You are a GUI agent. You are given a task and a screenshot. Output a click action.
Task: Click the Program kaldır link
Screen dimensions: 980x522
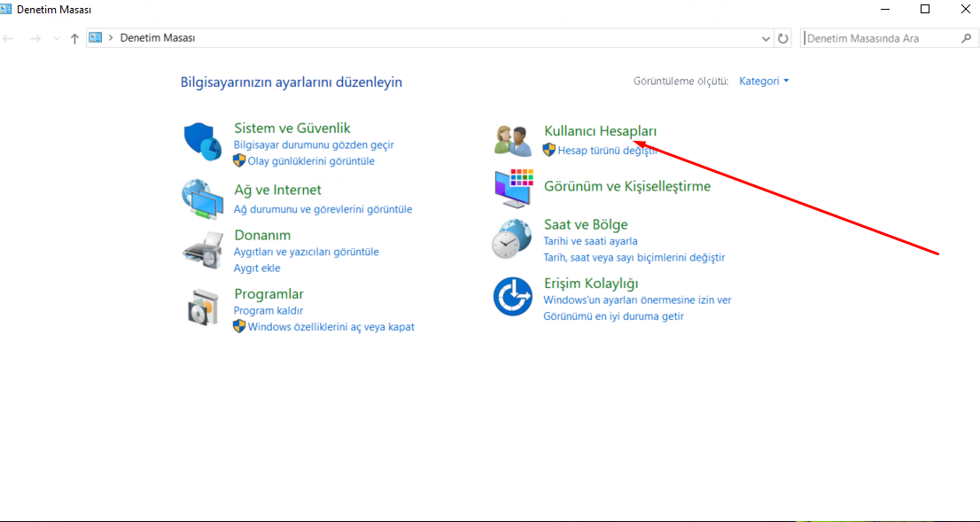click(x=268, y=311)
